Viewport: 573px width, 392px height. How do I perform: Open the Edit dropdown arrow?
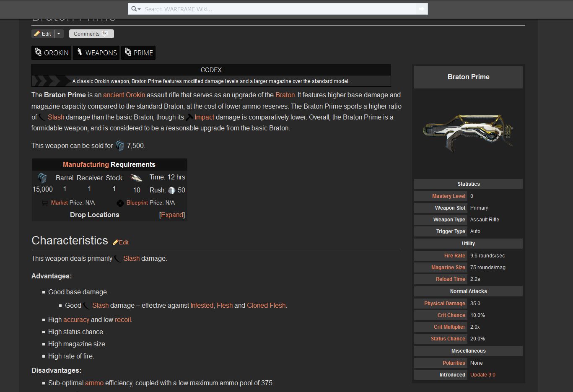click(x=59, y=34)
